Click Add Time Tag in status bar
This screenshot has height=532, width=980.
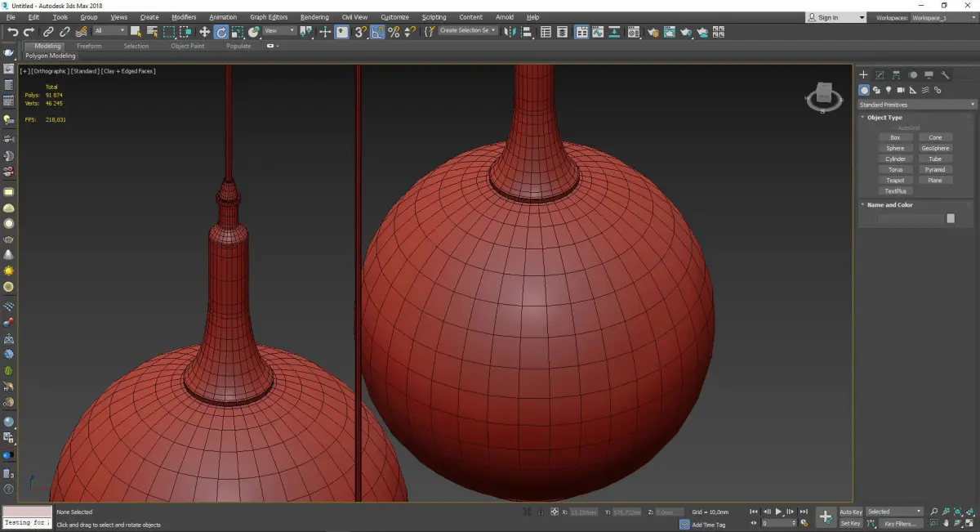coord(708,525)
